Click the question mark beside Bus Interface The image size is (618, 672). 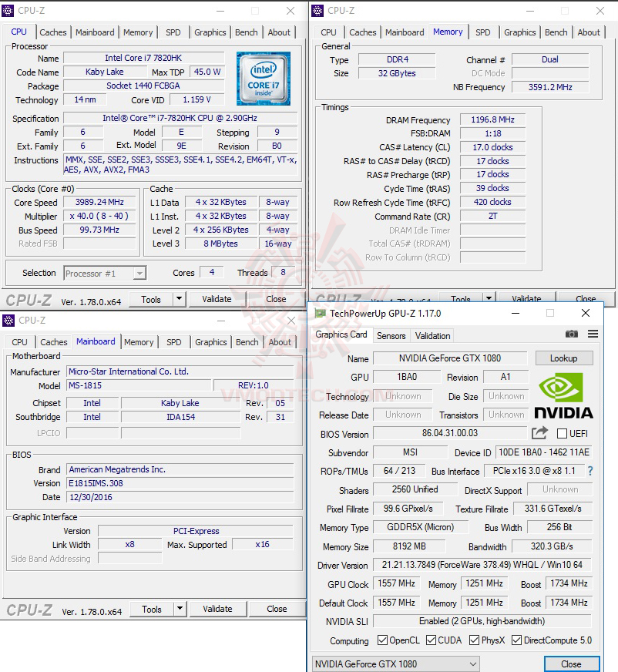[x=589, y=471]
